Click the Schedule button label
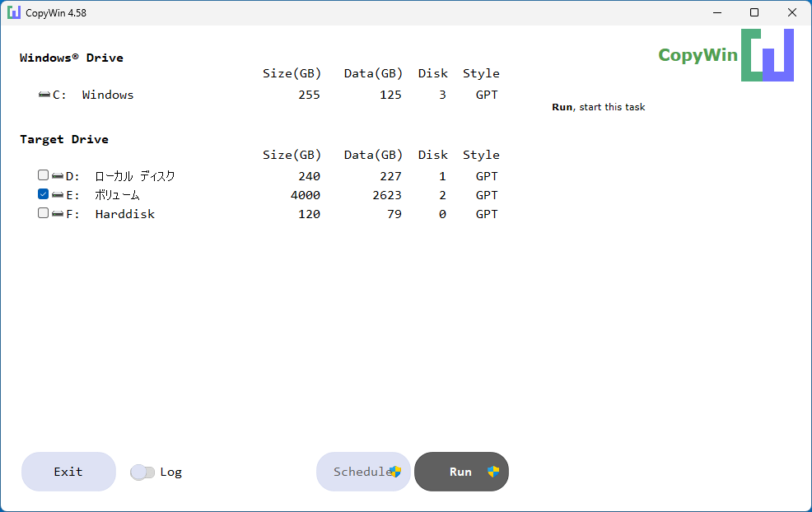This screenshot has width=812, height=512. coord(361,472)
